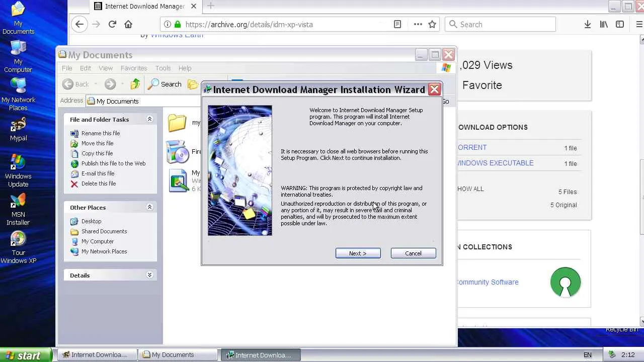
Task: Expand the Details panel
Action: 149,275
